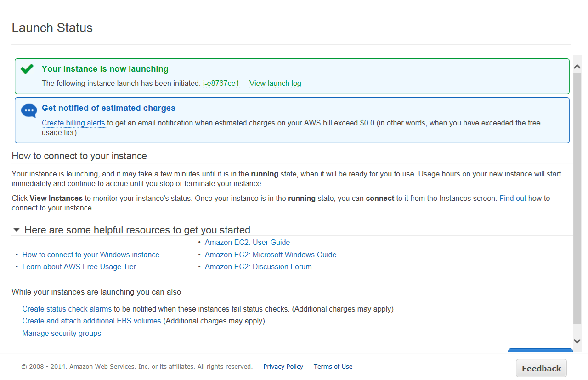Select Create and attach additional EBS volumes
The height and width of the screenshot is (380, 588).
tap(92, 321)
